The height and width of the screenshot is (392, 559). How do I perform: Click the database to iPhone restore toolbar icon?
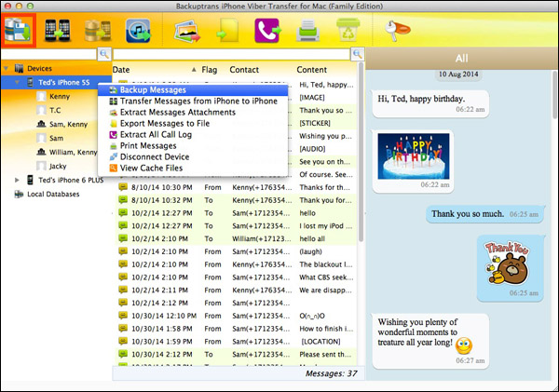pyautogui.click(x=97, y=31)
